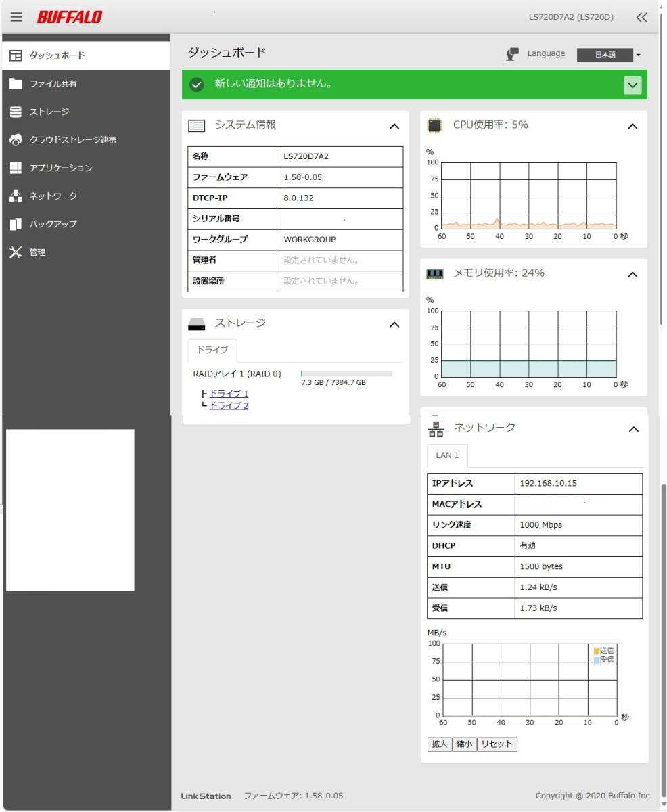The height and width of the screenshot is (812, 667).
Task: Click the 1.24 kB/s send rate value
Action: coord(538,588)
